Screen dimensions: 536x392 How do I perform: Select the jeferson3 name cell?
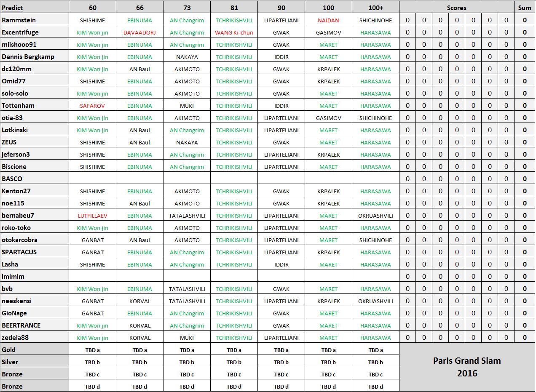pyautogui.click(x=35, y=154)
